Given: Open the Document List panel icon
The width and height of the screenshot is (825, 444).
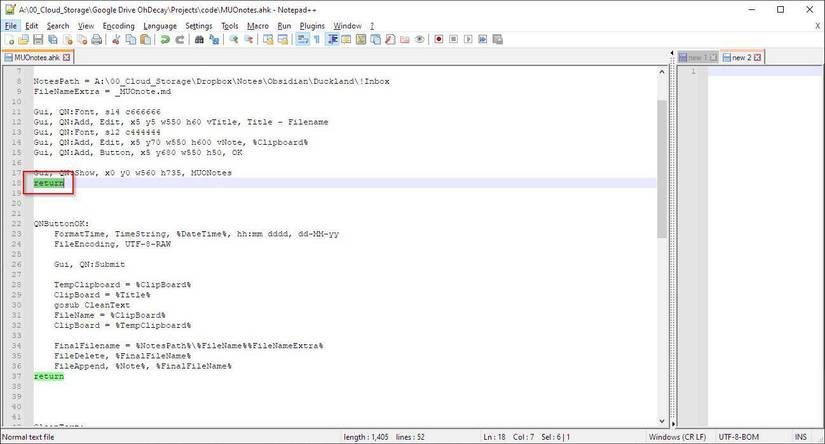Looking at the screenshot, I should click(x=376, y=39).
